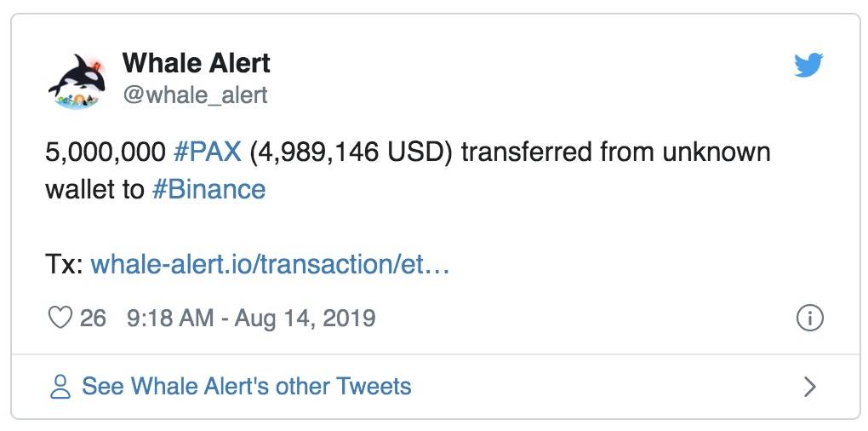Click the 9:18 AM - Aug 14, 2019 timestamp
This screenshot has height=431, width=868.
[251, 319]
